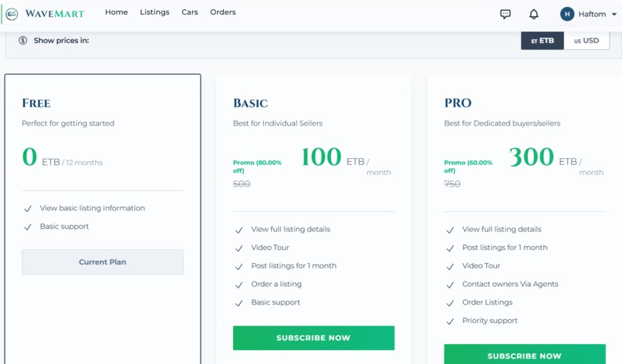Click the struck-through 500 price
Viewport: 622px width, 364px height.
point(242,184)
